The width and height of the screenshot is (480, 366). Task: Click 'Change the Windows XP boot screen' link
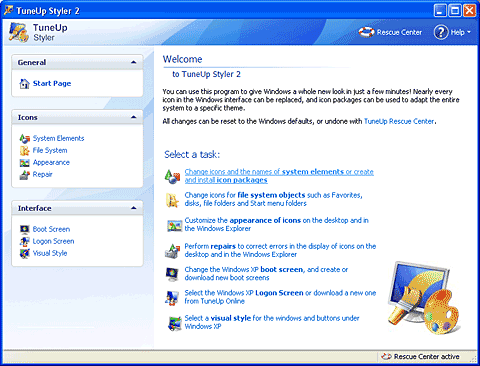tap(266, 274)
